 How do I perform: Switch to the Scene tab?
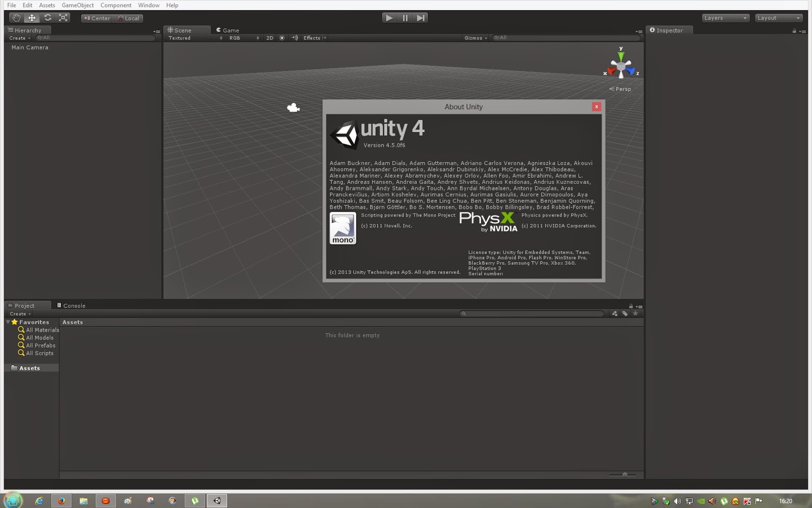click(x=186, y=30)
